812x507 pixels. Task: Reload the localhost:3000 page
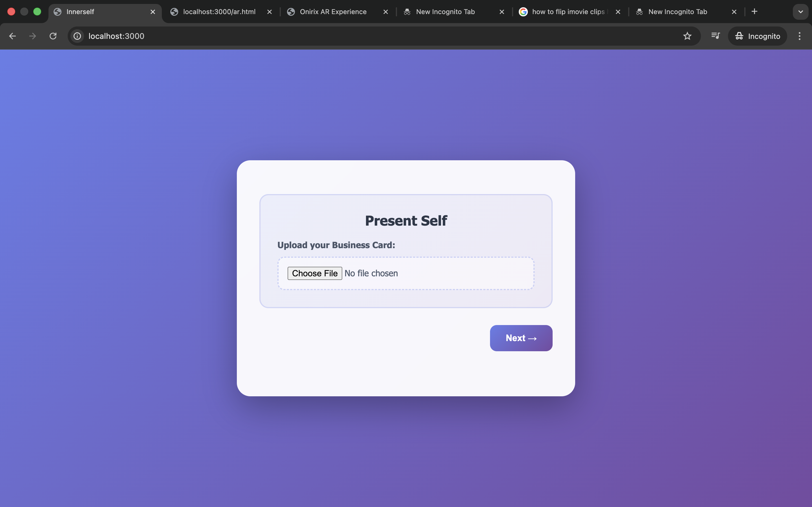[x=53, y=36]
